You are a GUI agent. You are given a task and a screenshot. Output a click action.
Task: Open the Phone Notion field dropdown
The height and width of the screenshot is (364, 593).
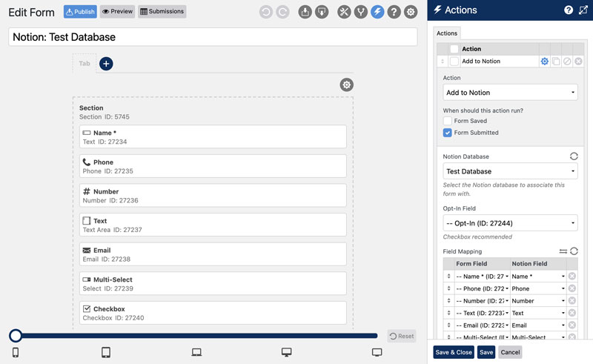pyautogui.click(x=538, y=288)
